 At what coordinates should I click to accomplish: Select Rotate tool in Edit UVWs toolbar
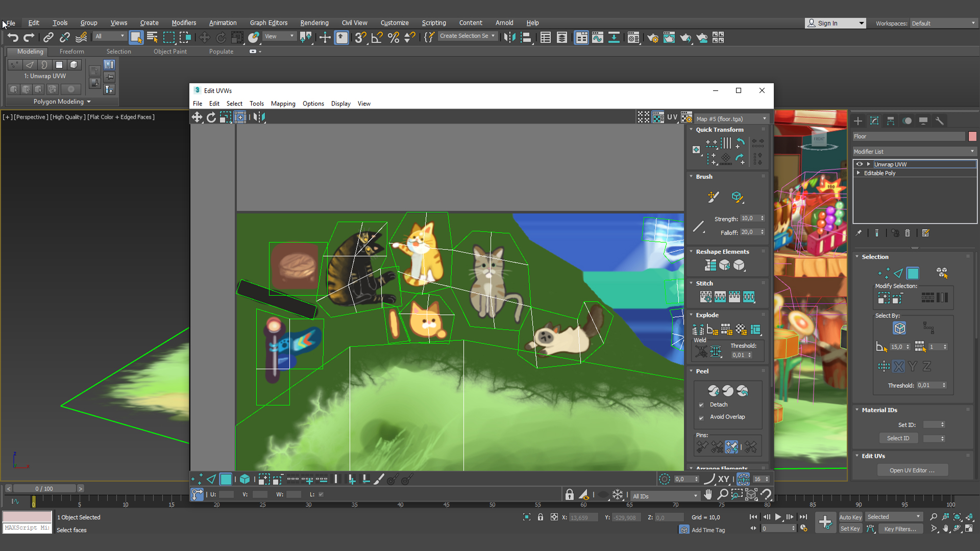[211, 117]
